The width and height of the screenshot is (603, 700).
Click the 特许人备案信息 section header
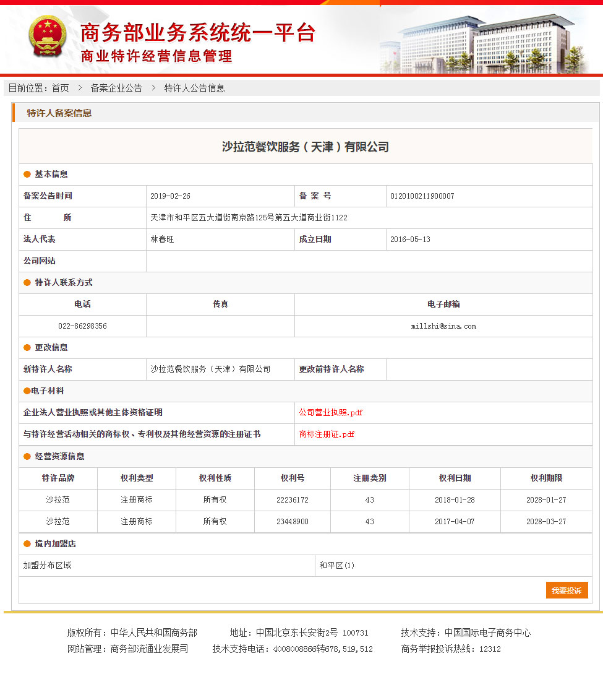coord(59,113)
